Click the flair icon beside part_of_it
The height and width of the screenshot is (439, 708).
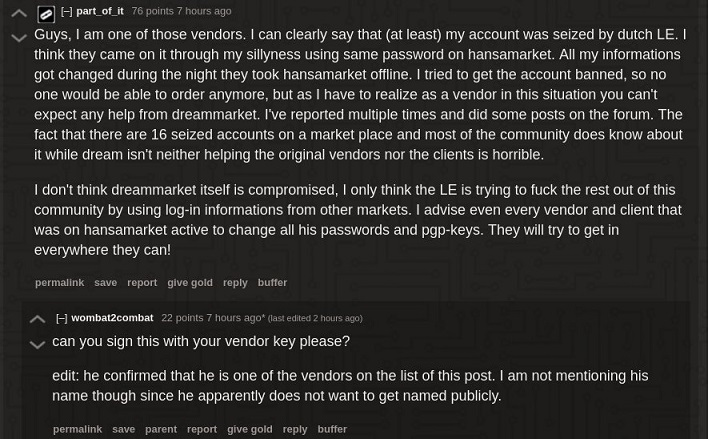click(x=45, y=14)
